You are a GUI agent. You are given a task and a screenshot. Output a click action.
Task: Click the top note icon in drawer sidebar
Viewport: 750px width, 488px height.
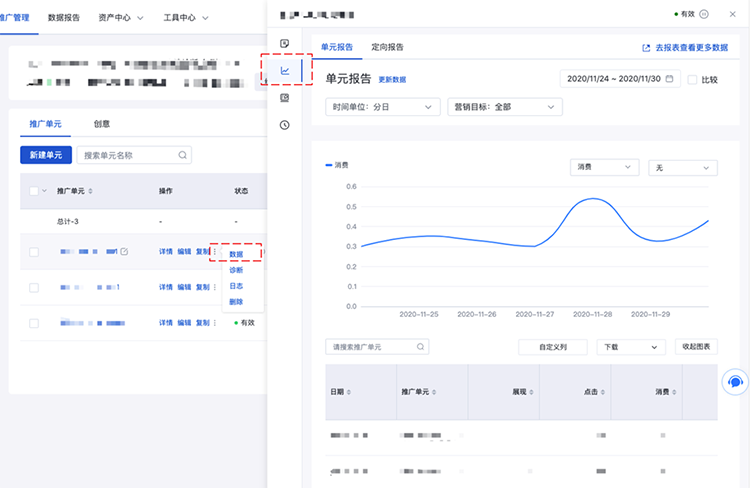point(285,44)
